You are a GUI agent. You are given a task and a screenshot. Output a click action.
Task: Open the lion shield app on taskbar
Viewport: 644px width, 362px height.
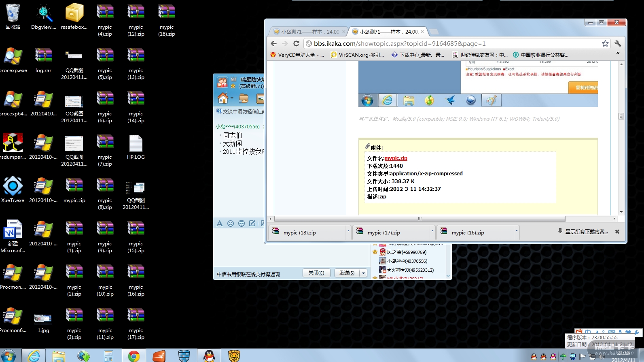pos(234,356)
